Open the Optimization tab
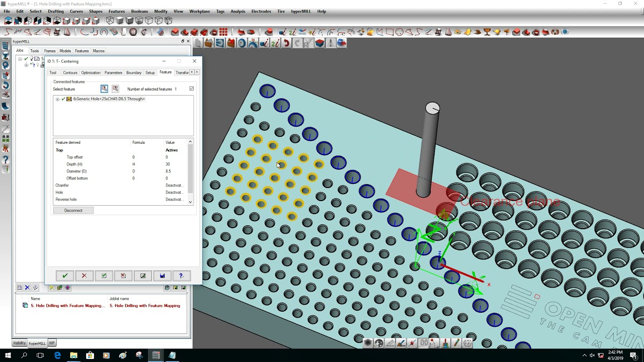This screenshot has width=644, height=362. tap(91, 72)
